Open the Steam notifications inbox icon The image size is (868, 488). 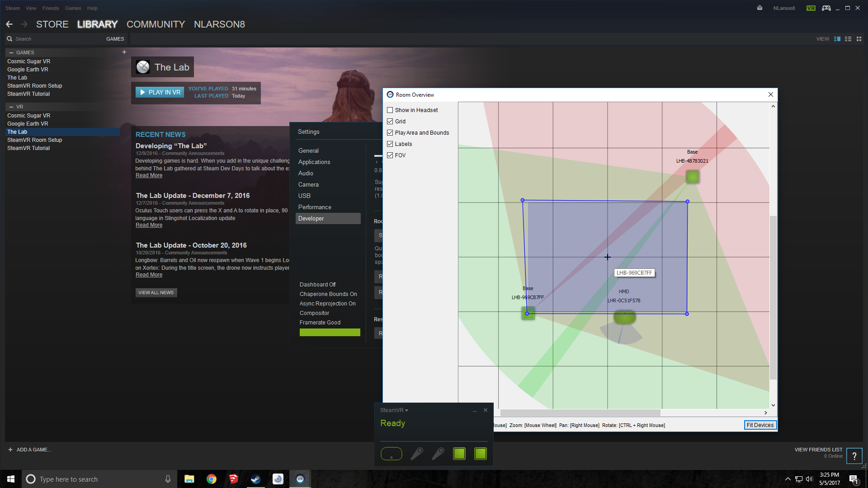tap(759, 8)
